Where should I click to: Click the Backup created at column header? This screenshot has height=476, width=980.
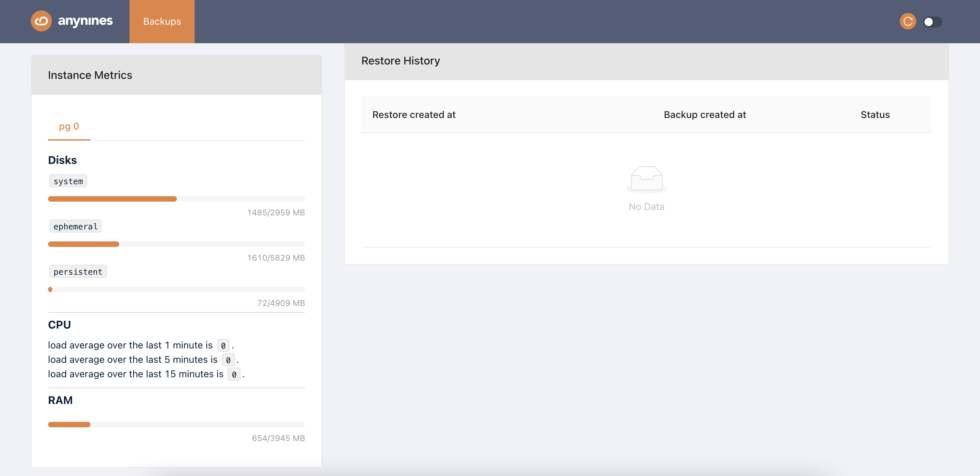[705, 115]
